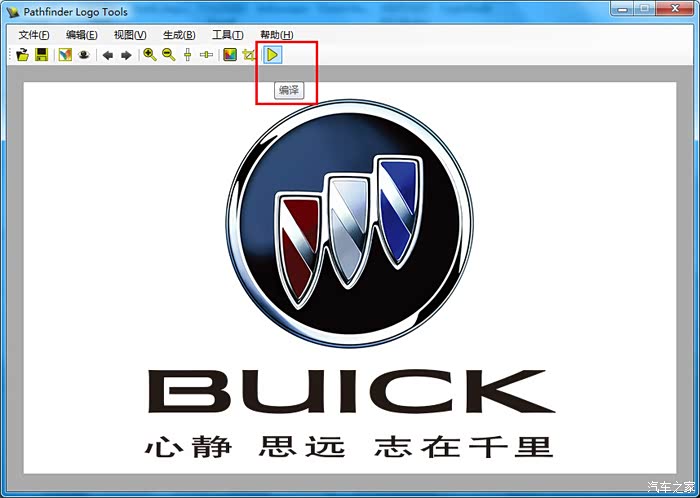This screenshot has width=700, height=498.
Task: Minimize the Pathfinder Logo Tools window
Action: (x=622, y=8)
